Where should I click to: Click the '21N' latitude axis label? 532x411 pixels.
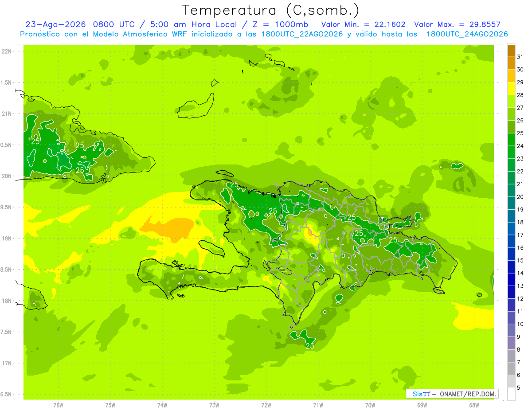tap(6, 114)
